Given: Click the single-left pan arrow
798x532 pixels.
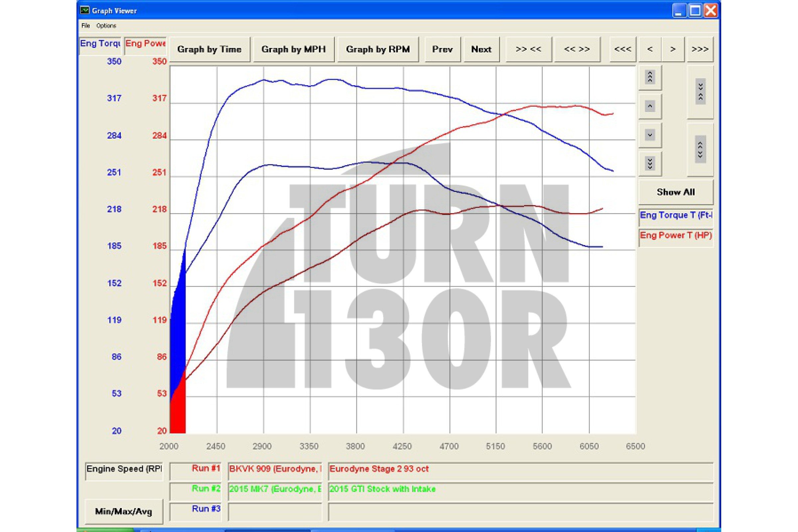Looking at the screenshot, I should click(x=650, y=50).
